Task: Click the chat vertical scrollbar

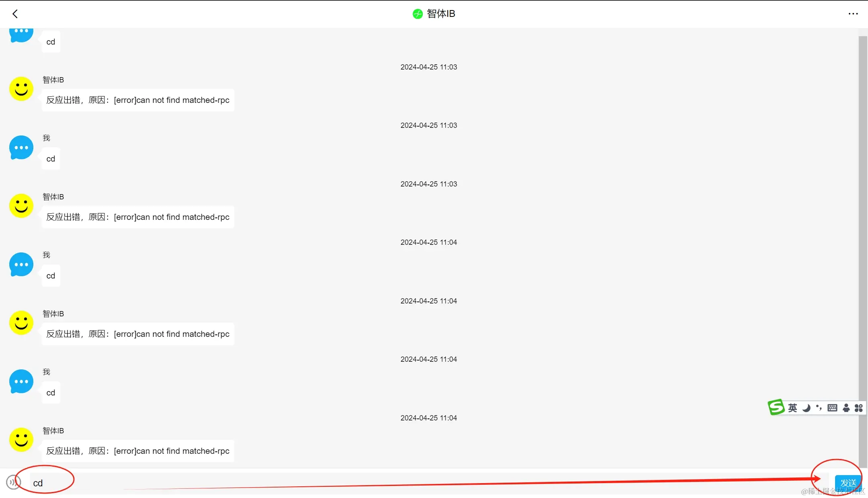Action: pyautogui.click(x=862, y=241)
